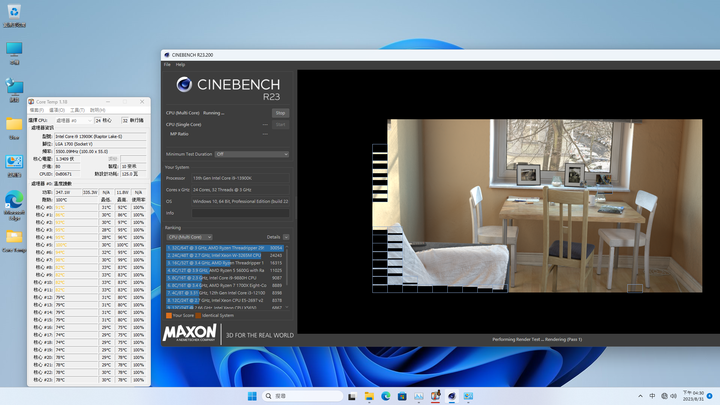Open the volume tray icon

click(673, 396)
